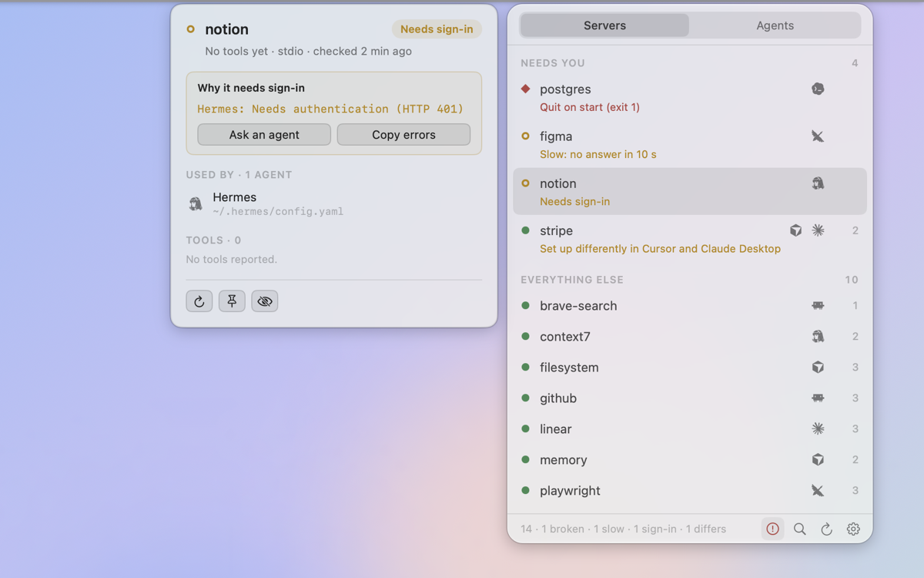Viewport: 924px width, 578px height.
Task: Click the cube icon on the memory row
Action: click(818, 460)
